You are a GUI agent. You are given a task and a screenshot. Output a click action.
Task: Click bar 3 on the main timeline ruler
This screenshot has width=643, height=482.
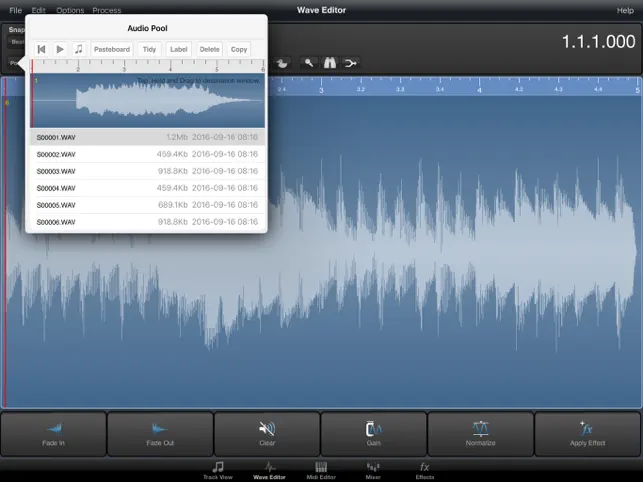[x=321, y=89]
